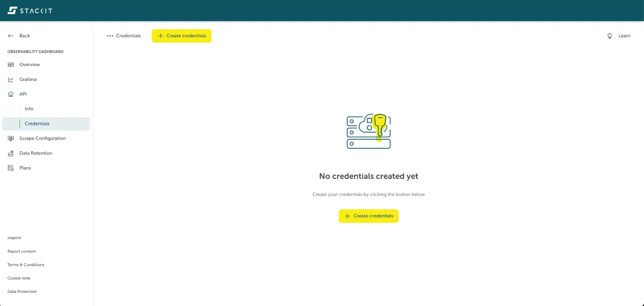The height and width of the screenshot is (306, 644).
Task: Click the Data Retention icon
Action: [11, 153]
